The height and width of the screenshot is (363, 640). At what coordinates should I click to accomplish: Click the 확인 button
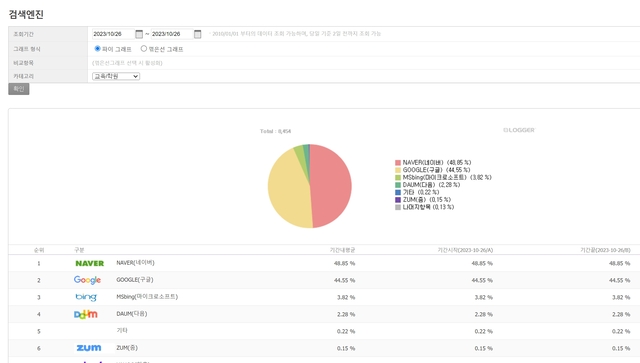point(19,89)
